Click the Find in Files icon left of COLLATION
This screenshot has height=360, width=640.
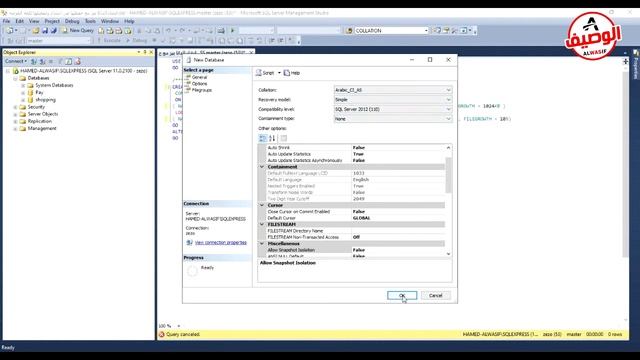pyautogui.click(x=349, y=31)
